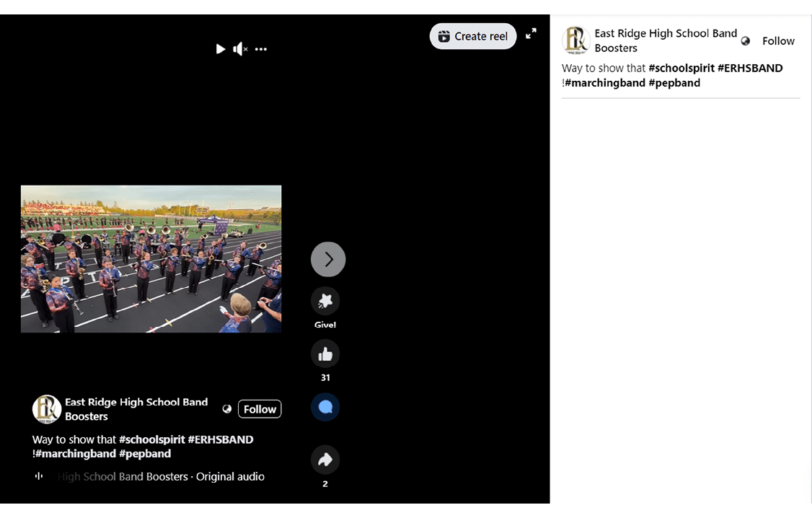Click the Give stars icon

click(x=325, y=301)
